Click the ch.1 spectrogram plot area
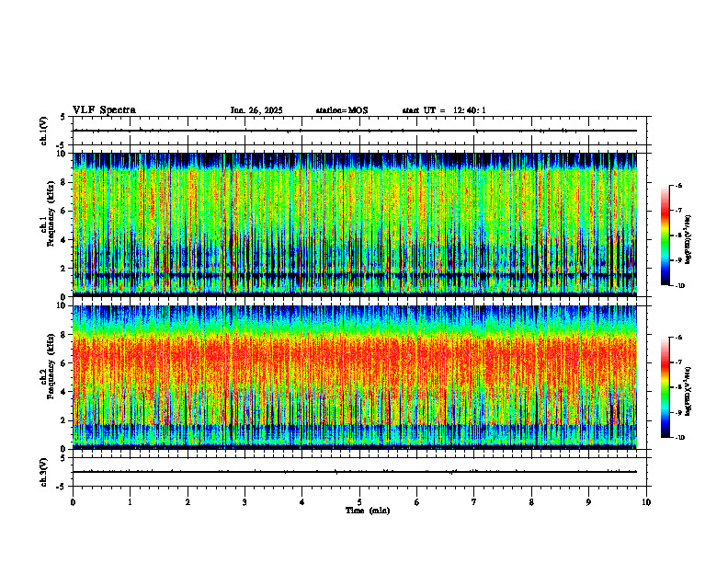Image resolution: width=728 pixels, height=563 pixels. pos(355,224)
